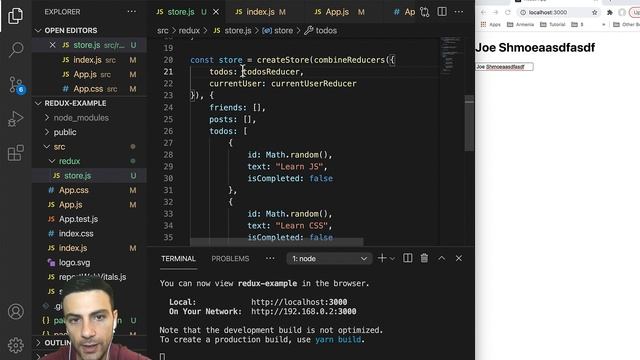
Task: Open Explorer panel more actions ellipsis
Action: pos(131,12)
